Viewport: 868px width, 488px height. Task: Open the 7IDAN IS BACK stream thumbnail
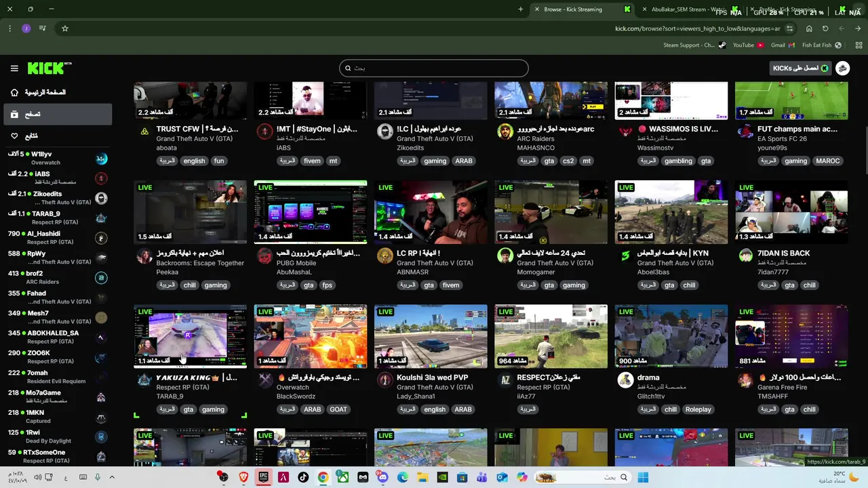pos(791,212)
